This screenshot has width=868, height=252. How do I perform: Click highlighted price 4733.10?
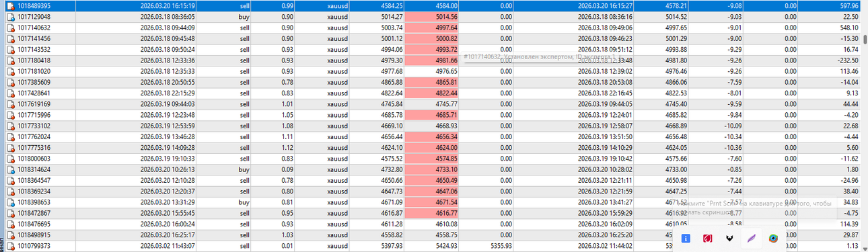(447, 169)
